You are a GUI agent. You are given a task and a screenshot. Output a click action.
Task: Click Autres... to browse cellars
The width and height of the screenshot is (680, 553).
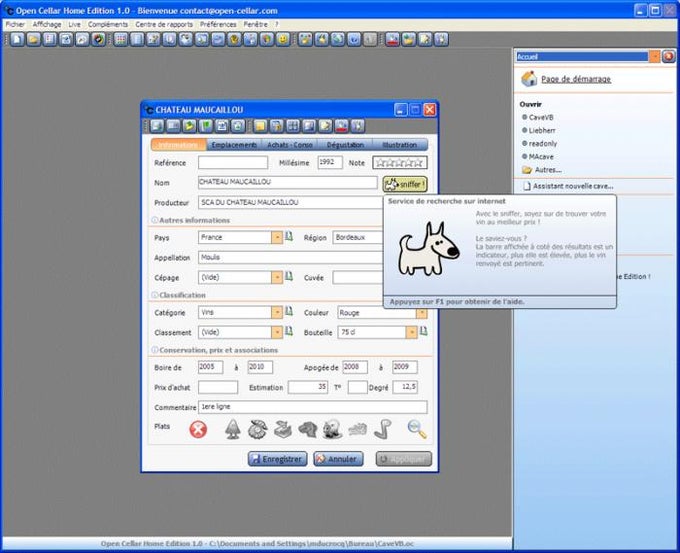(x=548, y=170)
